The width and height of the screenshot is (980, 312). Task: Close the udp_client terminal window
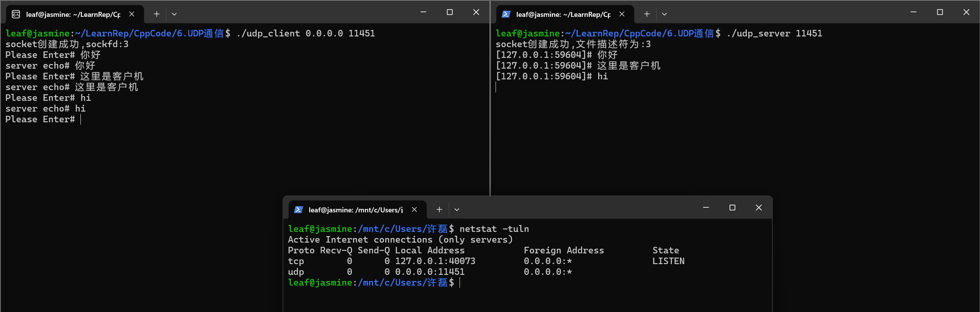476,12
